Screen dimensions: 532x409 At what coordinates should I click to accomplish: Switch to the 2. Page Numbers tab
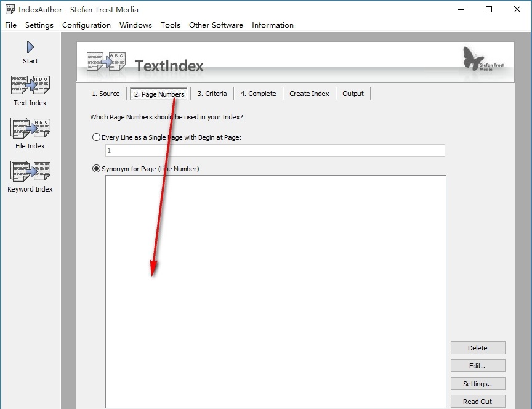[159, 94]
